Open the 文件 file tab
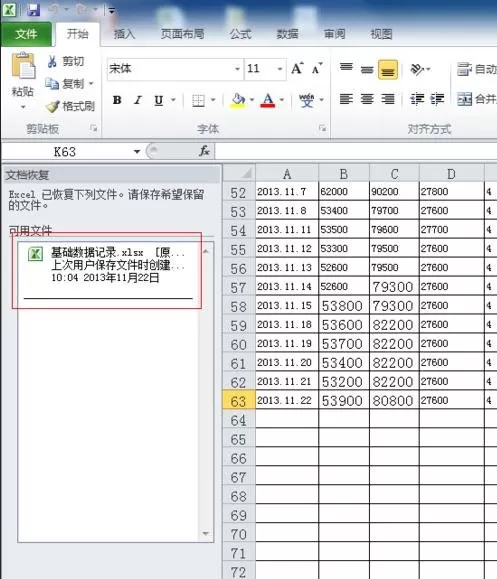 (x=26, y=34)
